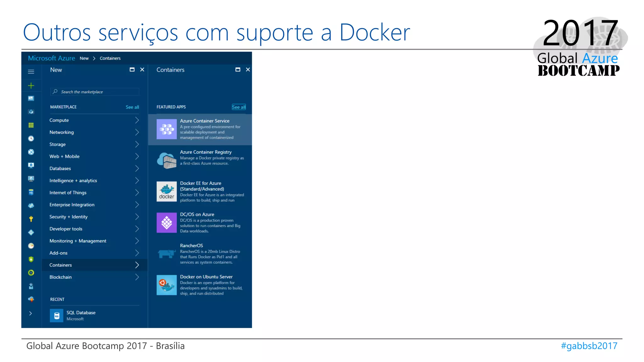
Task: Expand the Intelligence + analytics arrow
Action: click(137, 180)
